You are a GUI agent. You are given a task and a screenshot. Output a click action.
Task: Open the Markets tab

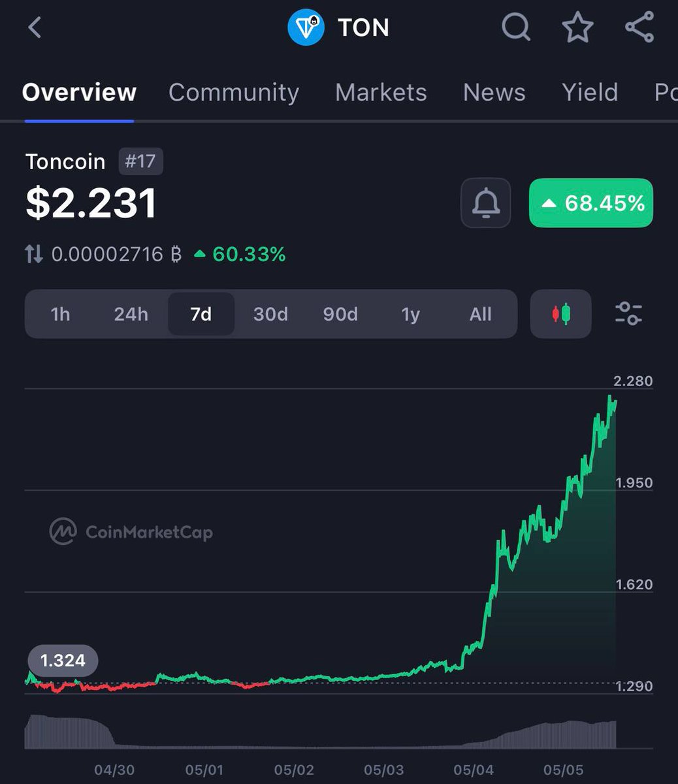click(381, 92)
